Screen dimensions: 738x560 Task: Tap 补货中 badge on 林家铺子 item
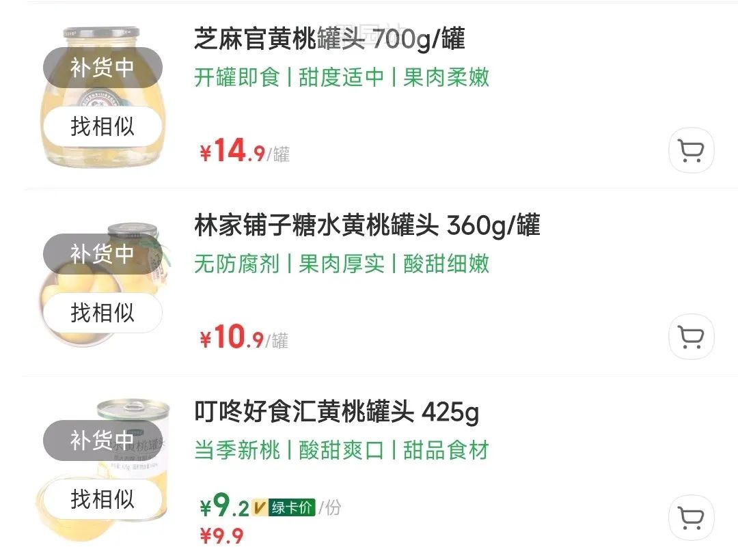coord(102,254)
